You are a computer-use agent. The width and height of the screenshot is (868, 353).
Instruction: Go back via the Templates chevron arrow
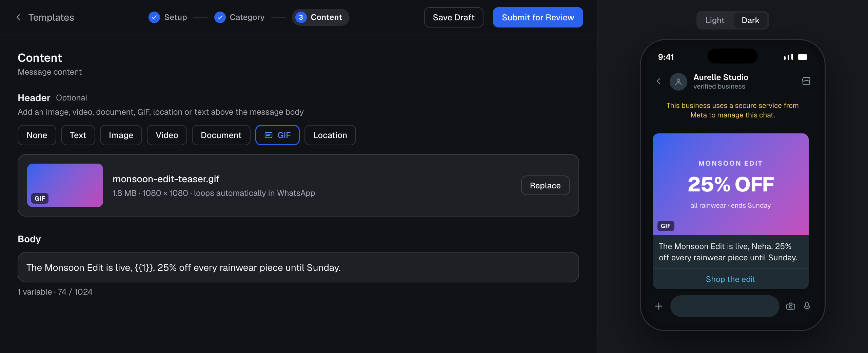[18, 17]
